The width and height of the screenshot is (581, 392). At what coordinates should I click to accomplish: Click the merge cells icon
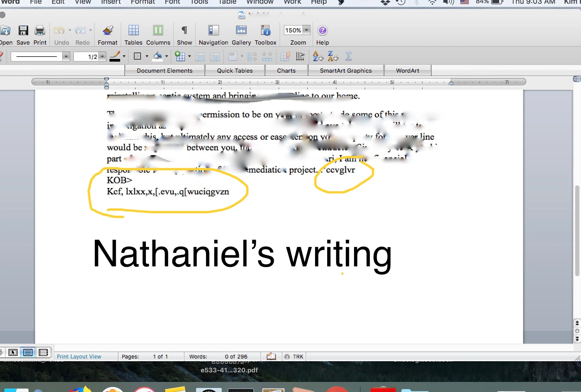click(200, 57)
